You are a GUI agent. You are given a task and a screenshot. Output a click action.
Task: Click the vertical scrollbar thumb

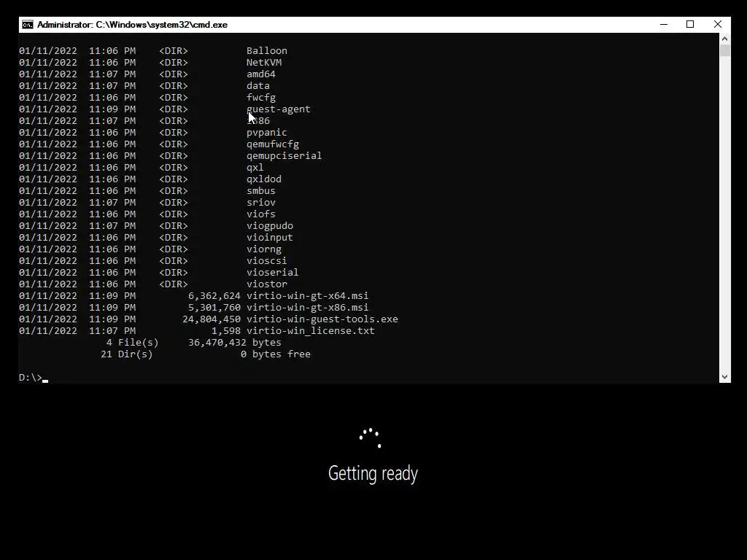tap(724, 50)
